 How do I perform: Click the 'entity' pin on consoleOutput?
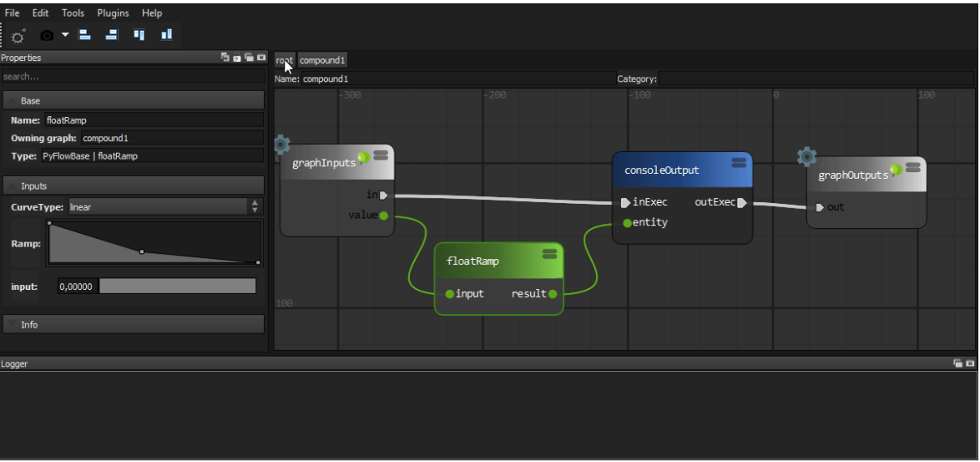click(627, 222)
